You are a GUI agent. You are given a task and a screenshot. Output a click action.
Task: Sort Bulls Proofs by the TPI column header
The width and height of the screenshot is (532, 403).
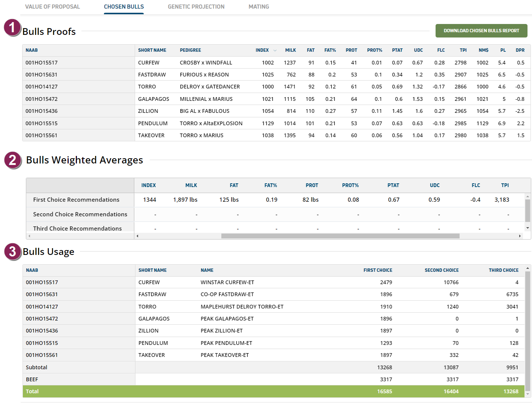click(463, 50)
